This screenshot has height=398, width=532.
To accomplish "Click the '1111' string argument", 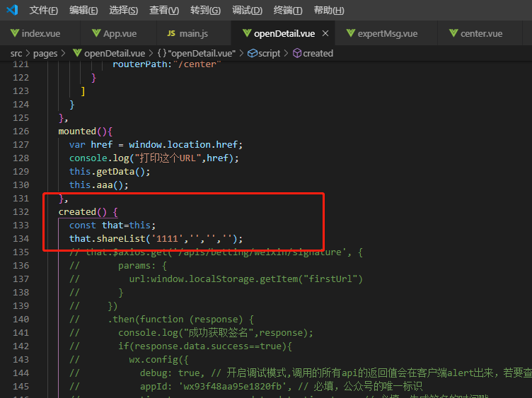I will 167,239.
